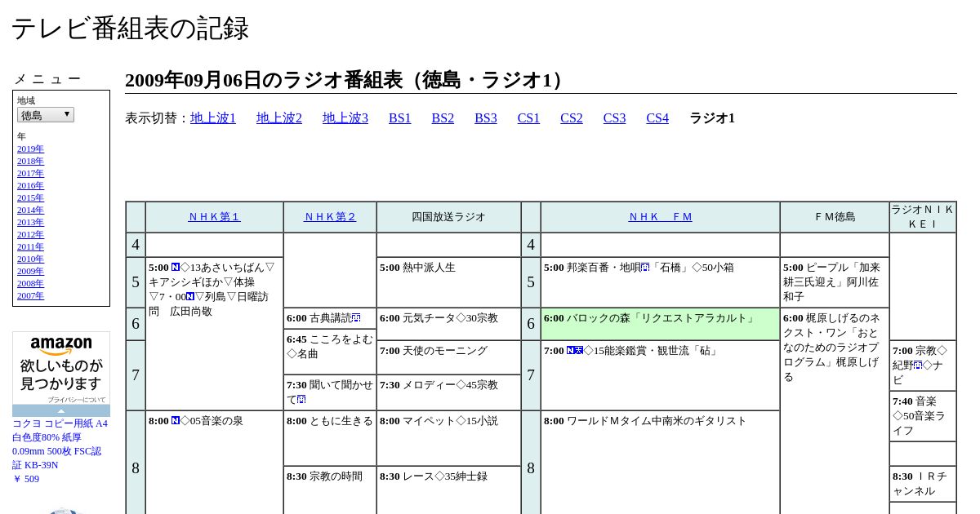Open the 徳島 region dropdown
Viewport: 980px width, 514px height.
point(46,115)
